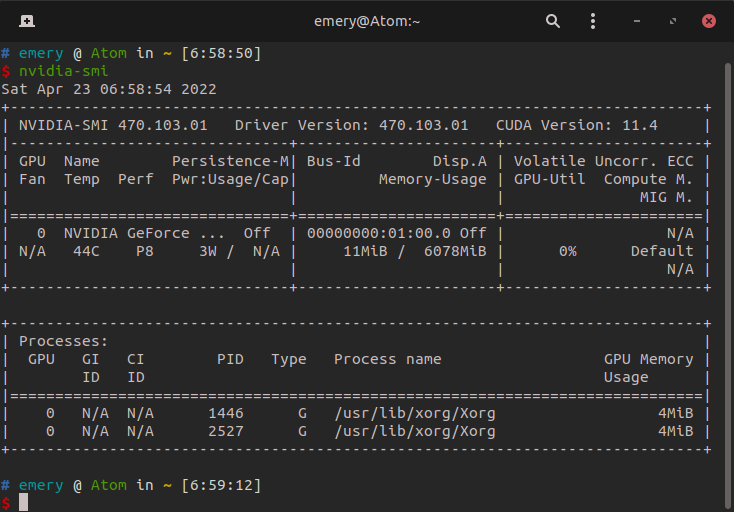
Task: Close the terminal with the red button
Action: point(709,20)
